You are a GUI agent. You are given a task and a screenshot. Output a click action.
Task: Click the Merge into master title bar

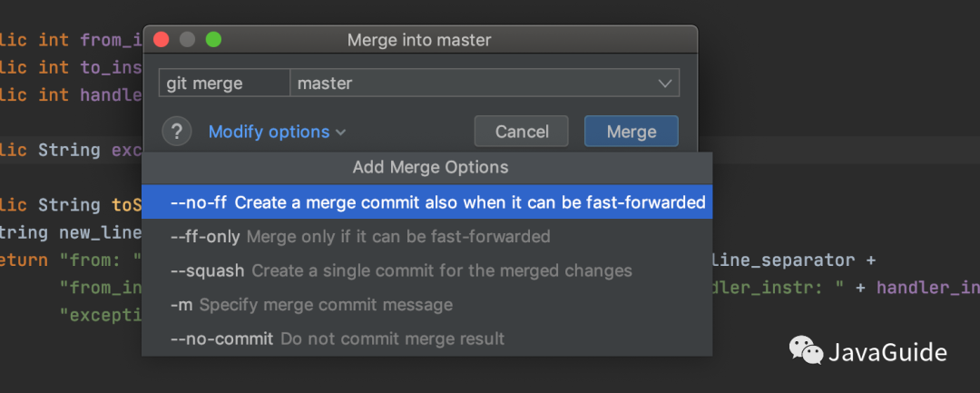click(418, 40)
